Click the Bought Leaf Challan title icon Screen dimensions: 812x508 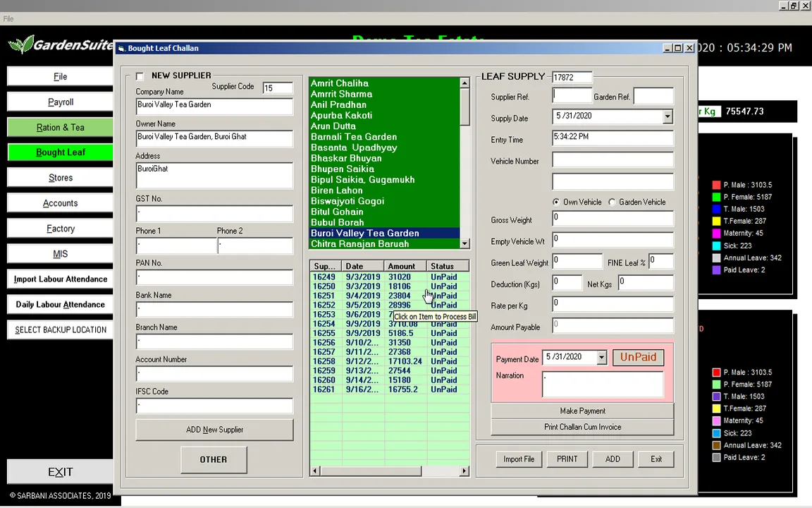coord(121,48)
